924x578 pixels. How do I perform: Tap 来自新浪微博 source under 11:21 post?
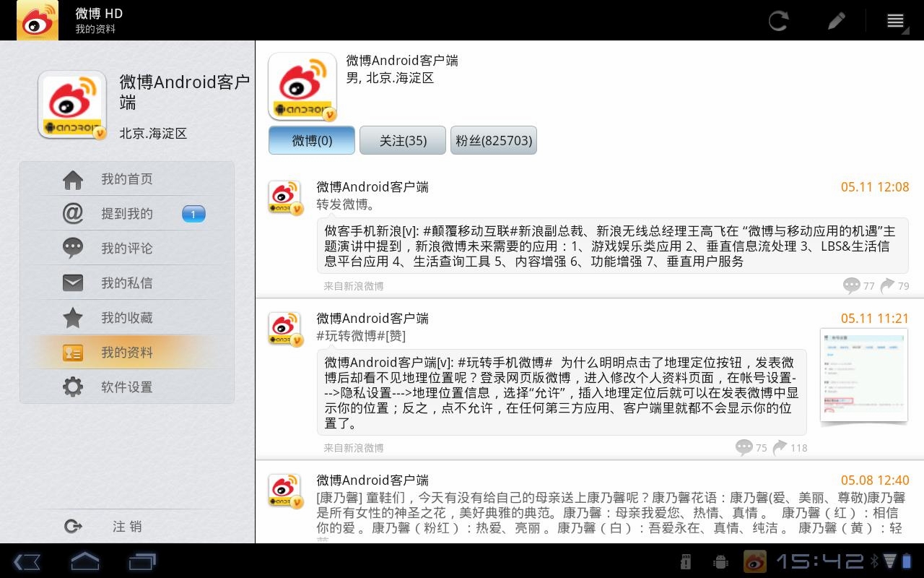pyautogui.click(x=354, y=448)
